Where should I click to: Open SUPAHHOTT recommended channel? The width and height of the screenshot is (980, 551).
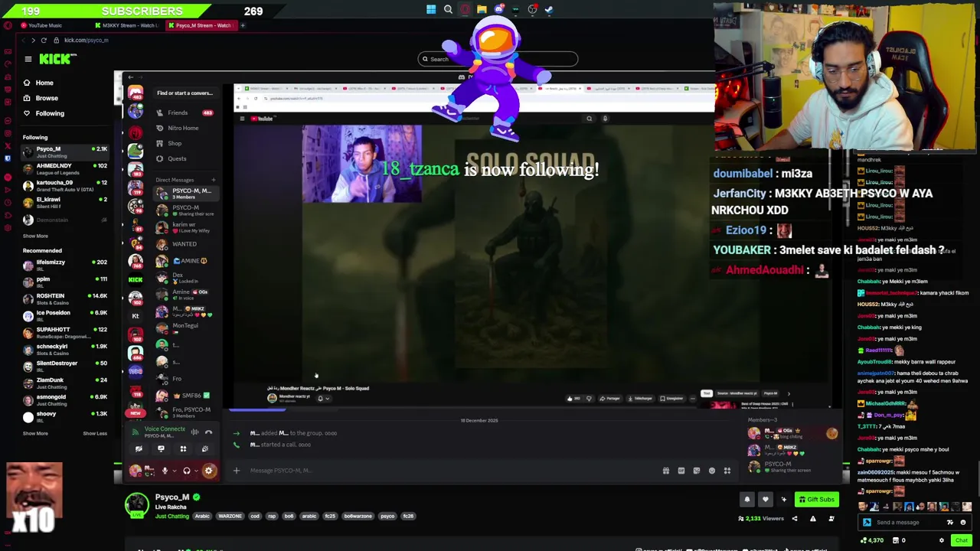pos(65,332)
